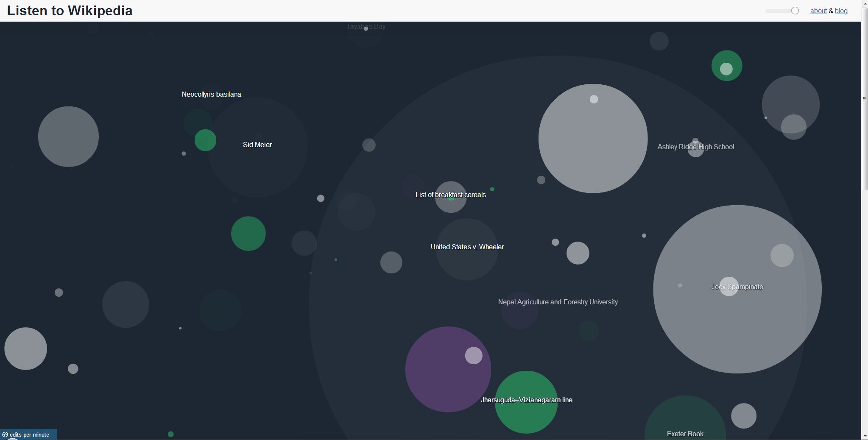Open the Jharsuguda–Vizianagaram line label
868x440 pixels.
(526, 400)
